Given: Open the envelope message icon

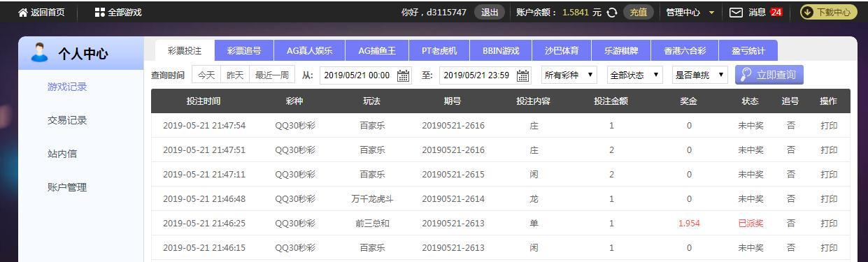Looking at the screenshot, I should [736, 12].
